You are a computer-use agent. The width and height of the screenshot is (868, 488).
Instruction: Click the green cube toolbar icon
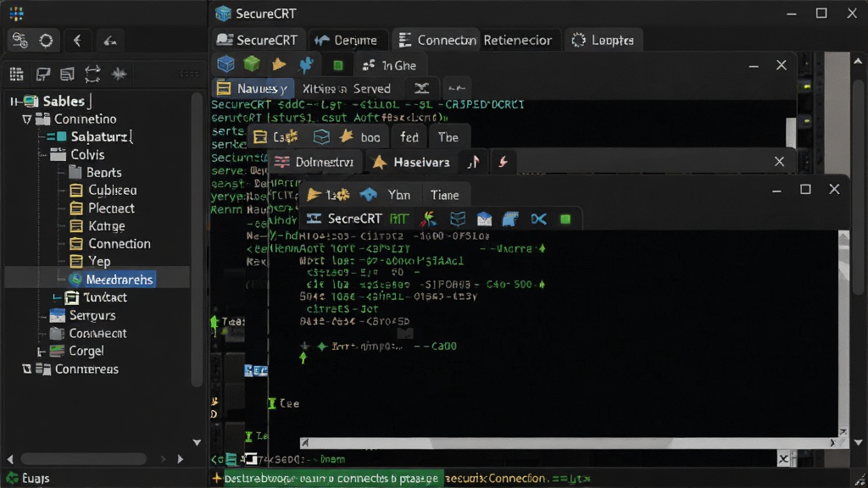[x=252, y=64]
